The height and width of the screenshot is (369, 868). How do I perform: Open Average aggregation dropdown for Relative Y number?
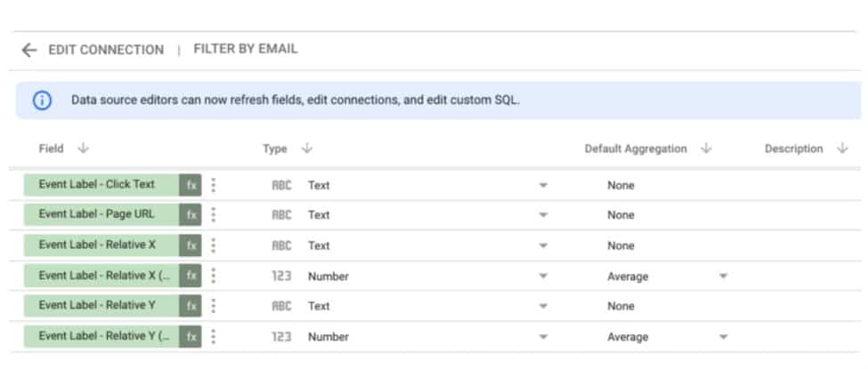(x=722, y=336)
